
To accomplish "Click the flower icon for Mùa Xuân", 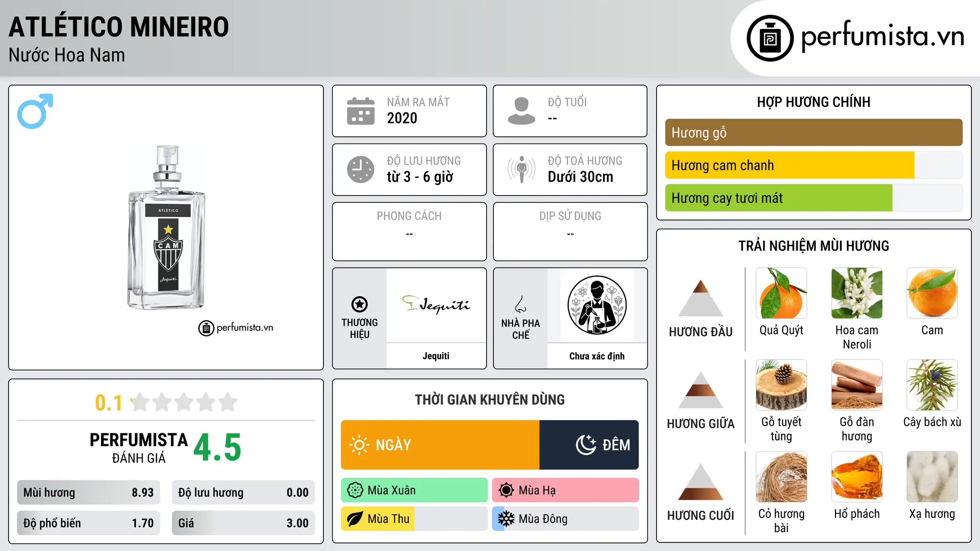I will point(355,490).
